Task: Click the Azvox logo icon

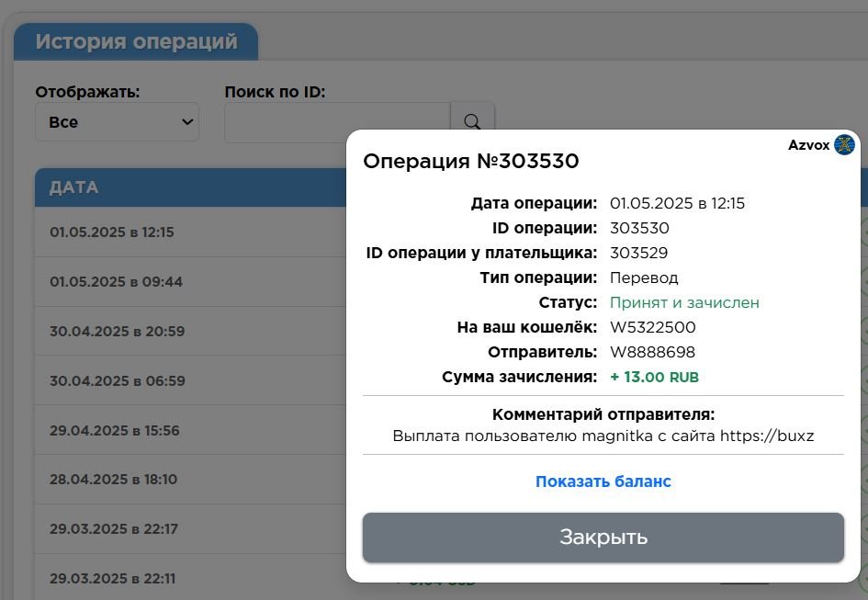Action: tap(844, 145)
